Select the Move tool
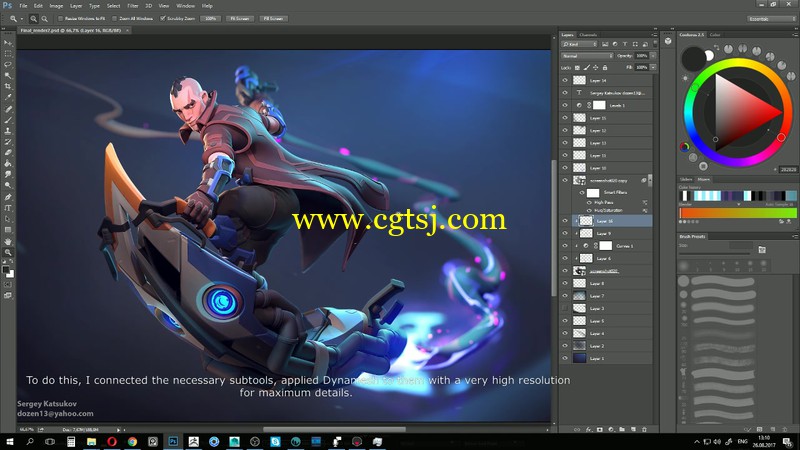 pyautogui.click(x=8, y=43)
